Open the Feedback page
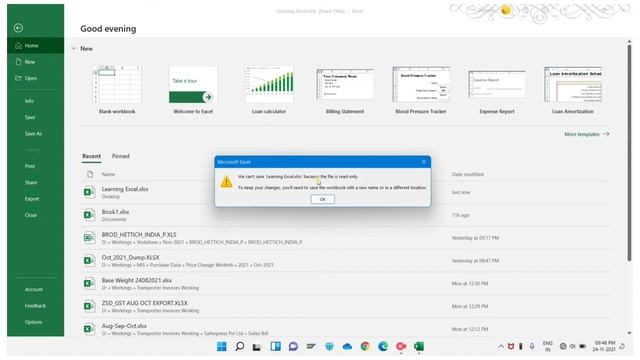 tap(35, 306)
